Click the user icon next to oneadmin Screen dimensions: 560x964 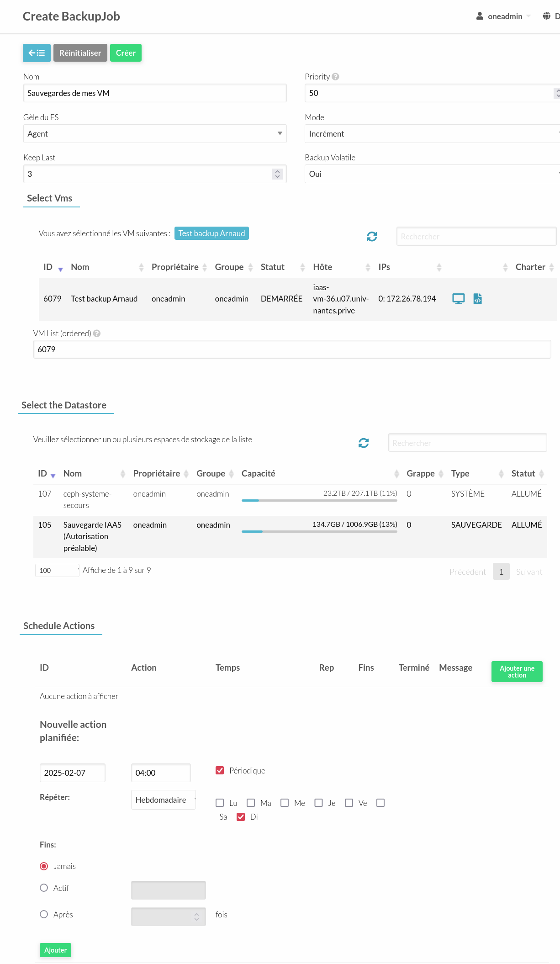[x=480, y=16]
